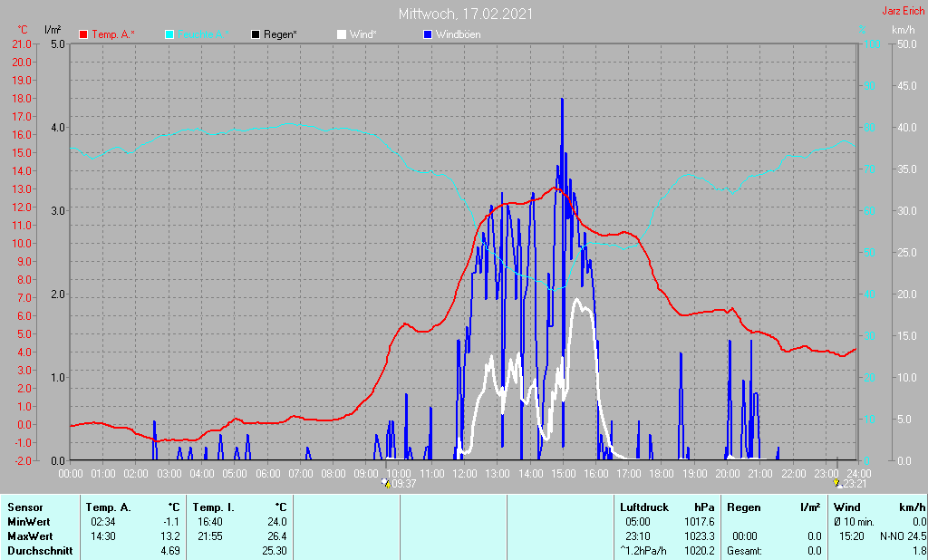Click the sun marker icon at 09:37
Screen dimensions: 928x560
(x=386, y=484)
